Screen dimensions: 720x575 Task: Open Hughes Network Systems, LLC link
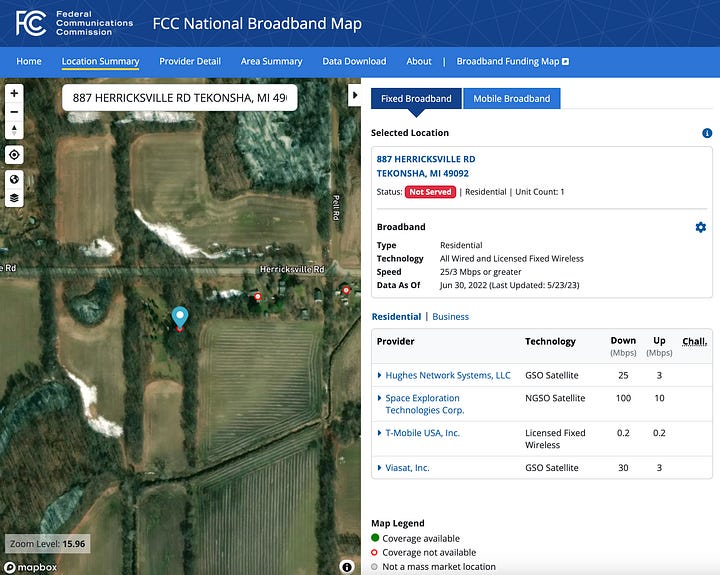coord(448,375)
